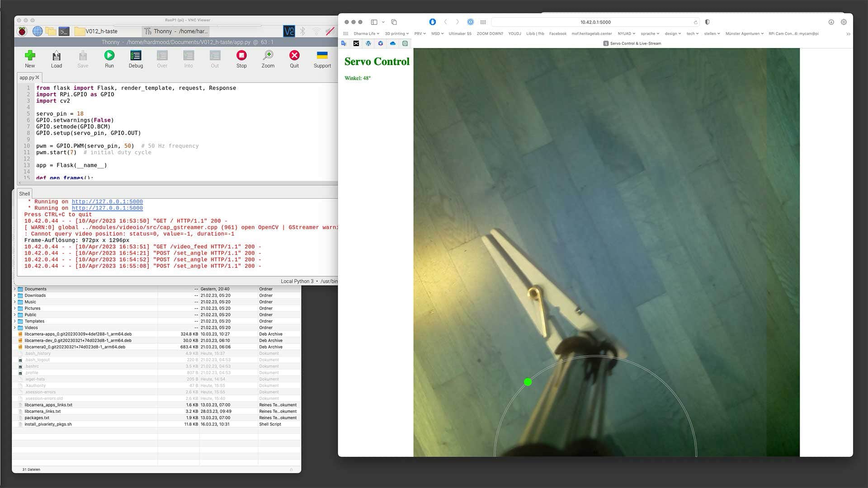Viewport: 868px width, 488px height.
Task: Open the cloud pinned tab in Safari
Action: click(392, 43)
